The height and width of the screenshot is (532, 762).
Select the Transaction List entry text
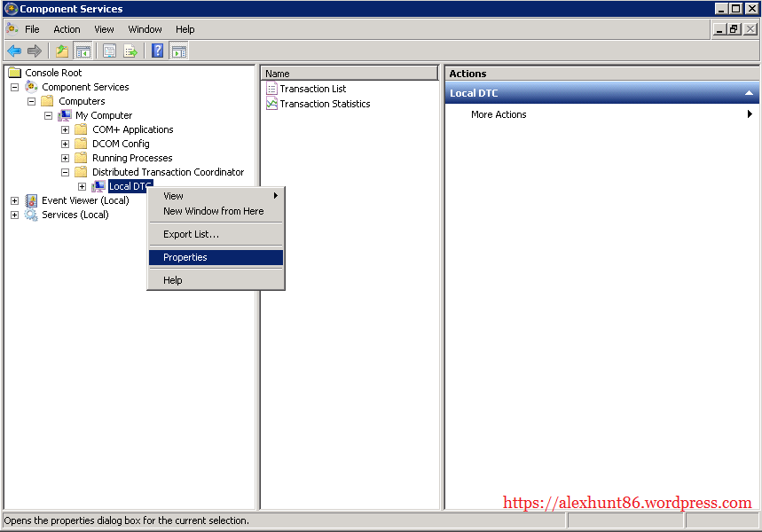click(313, 89)
